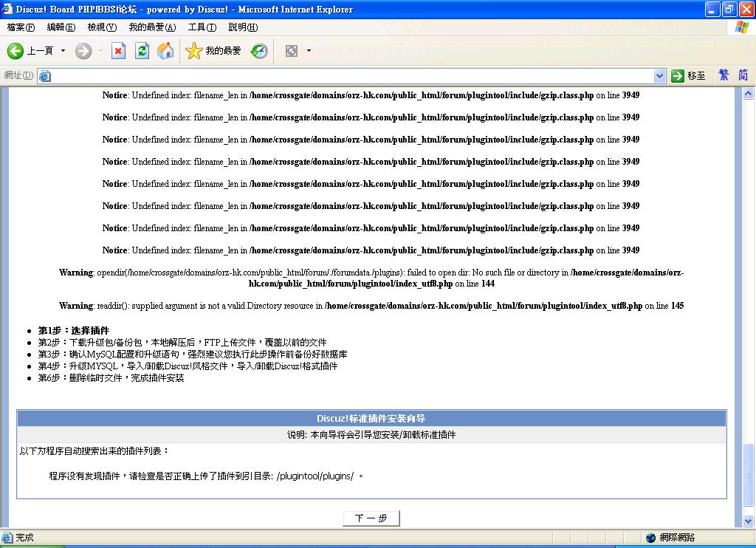Click the 说明: 本向导将会引导 description
756x548 pixels.
pyautogui.click(x=371, y=435)
